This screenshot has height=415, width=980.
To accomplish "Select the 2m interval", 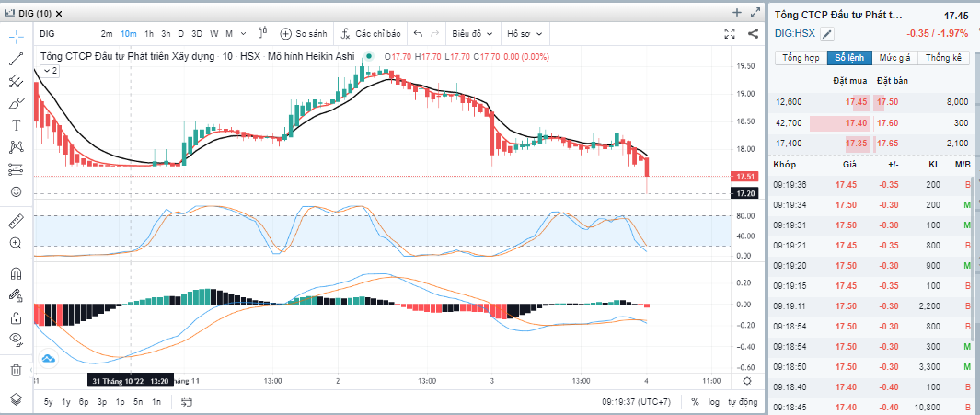I will [x=107, y=34].
